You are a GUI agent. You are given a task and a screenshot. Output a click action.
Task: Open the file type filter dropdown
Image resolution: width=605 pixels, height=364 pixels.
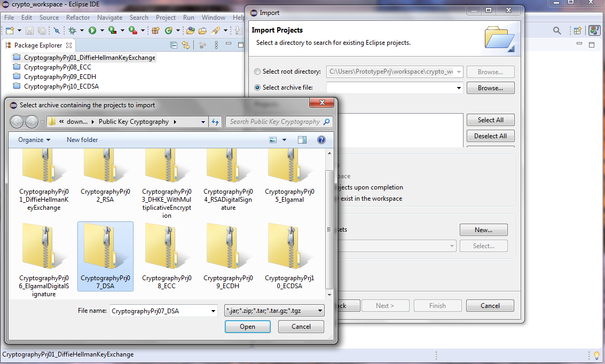point(320,311)
